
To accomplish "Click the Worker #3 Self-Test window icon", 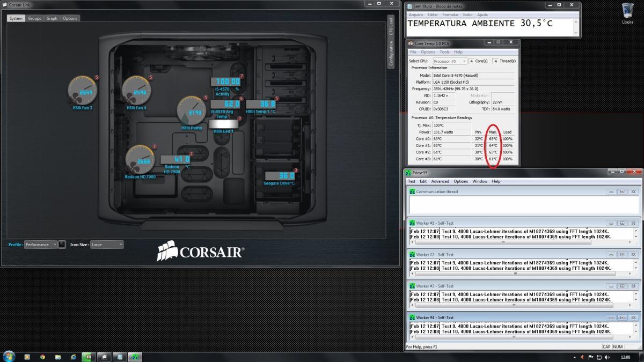I will click(412, 286).
